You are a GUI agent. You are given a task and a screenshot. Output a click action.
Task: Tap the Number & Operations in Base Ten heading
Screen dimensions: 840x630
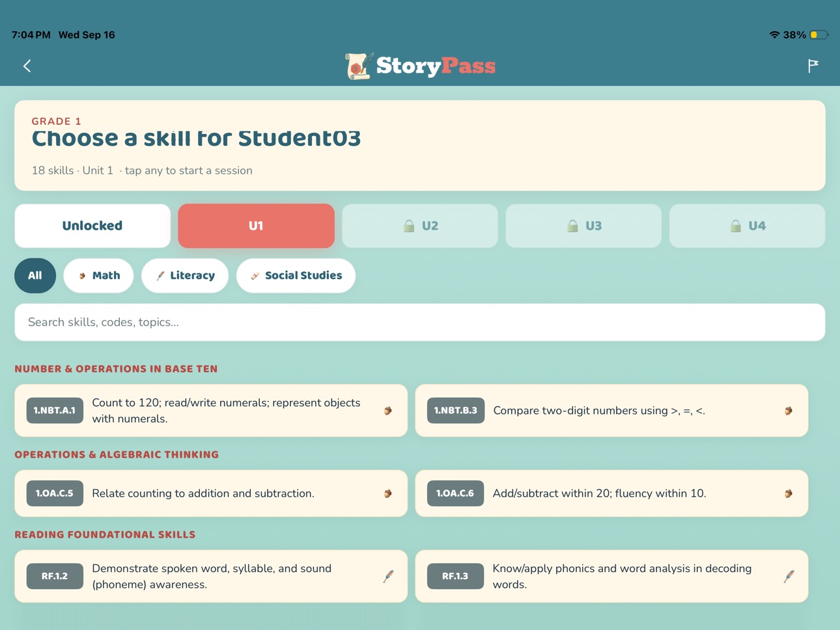[x=117, y=369]
